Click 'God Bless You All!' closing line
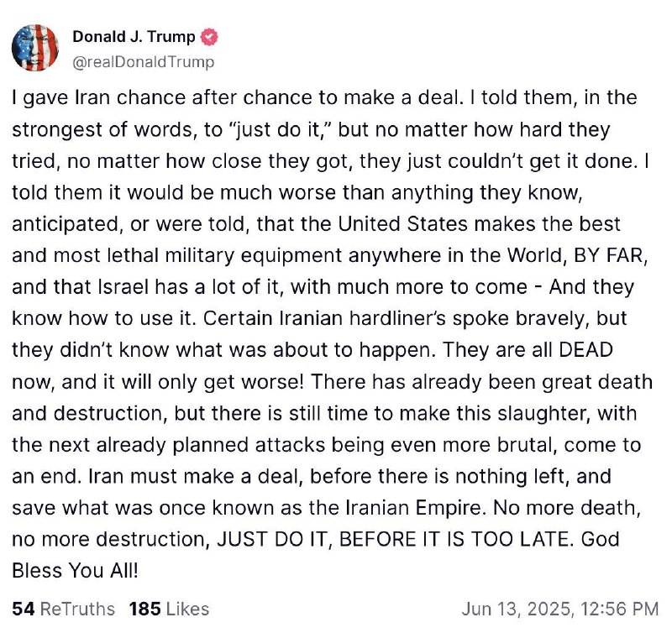This screenshot has width=672, height=633. (316, 555)
